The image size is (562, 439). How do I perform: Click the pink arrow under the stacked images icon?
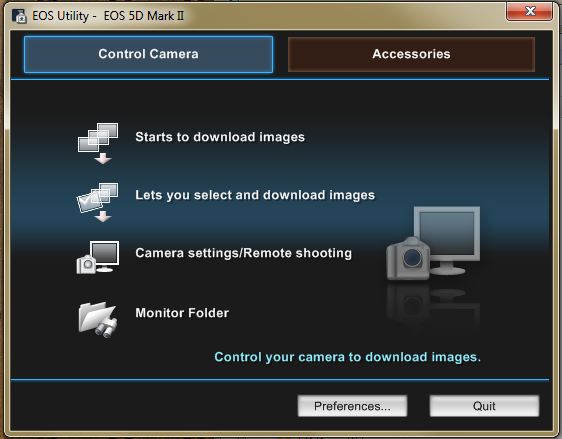tap(103, 158)
